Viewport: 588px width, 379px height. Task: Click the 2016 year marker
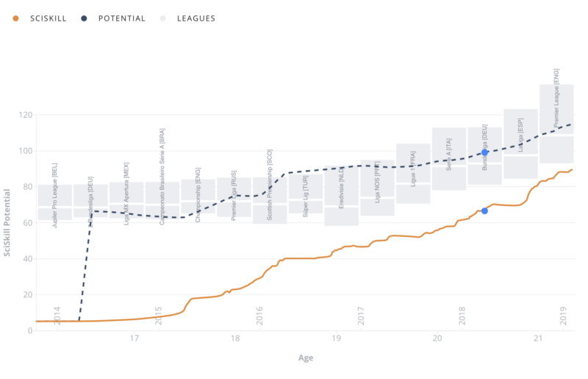(x=259, y=316)
